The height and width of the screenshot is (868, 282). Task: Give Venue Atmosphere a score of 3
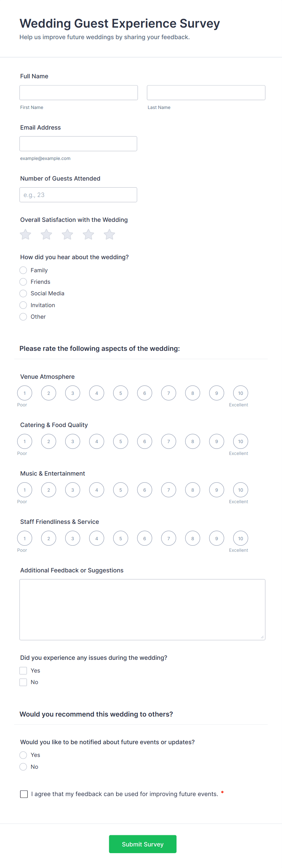(x=72, y=393)
